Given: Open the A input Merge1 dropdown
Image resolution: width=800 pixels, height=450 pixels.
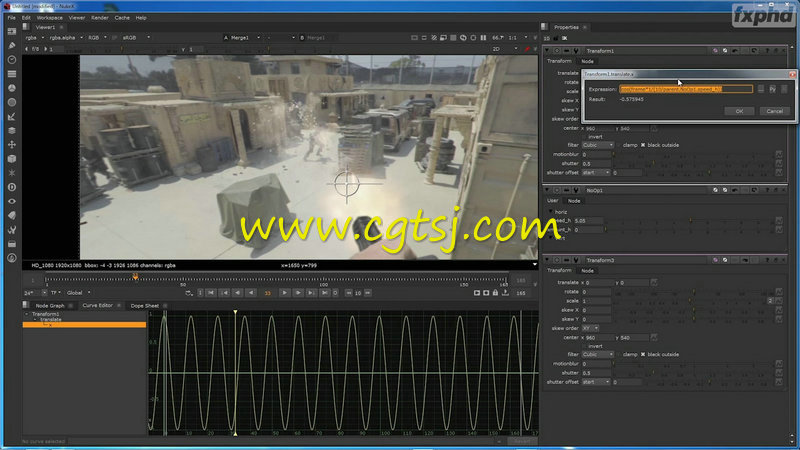Looking at the screenshot, I should pyautogui.click(x=242, y=38).
